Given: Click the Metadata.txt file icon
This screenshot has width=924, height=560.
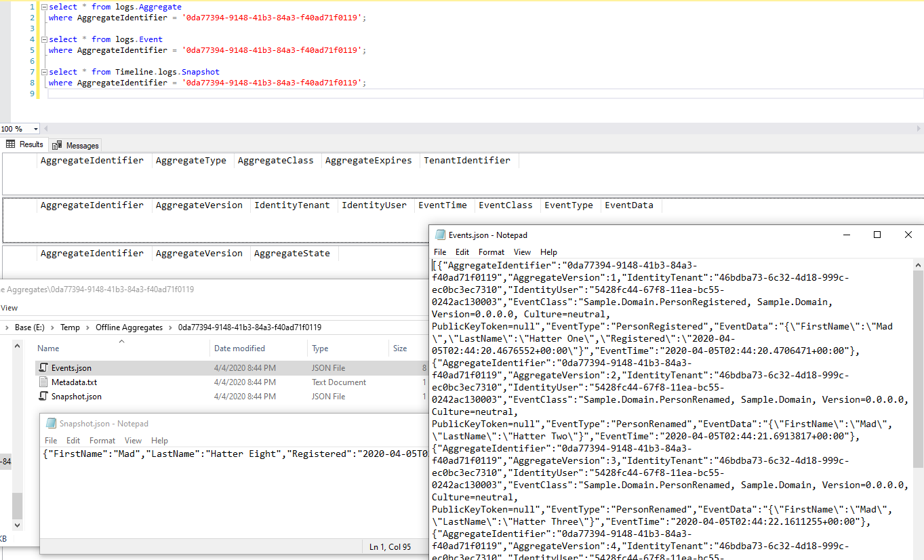Looking at the screenshot, I should coord(44,382).
